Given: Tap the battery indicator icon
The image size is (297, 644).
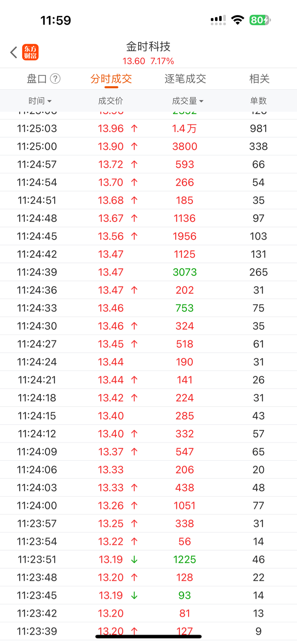Looking at the screenshot, I should coord(260,20).
